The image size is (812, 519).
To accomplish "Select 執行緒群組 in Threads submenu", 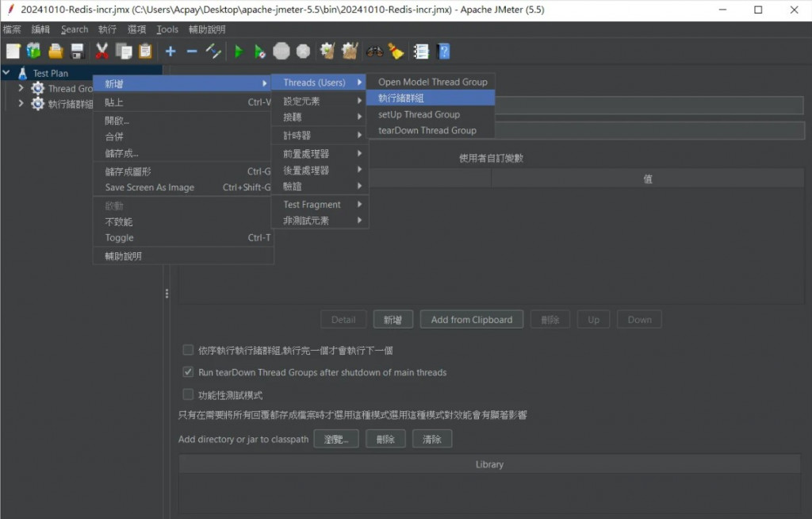I will coord(431,98).
